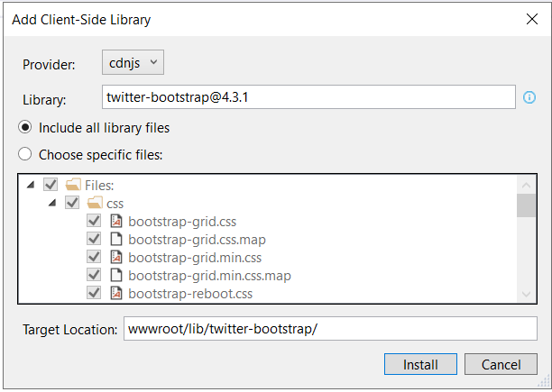Select Include all library files option
The width and height of the screenshot is (552, 392).
pyautogui.click(x=24, y=127)
